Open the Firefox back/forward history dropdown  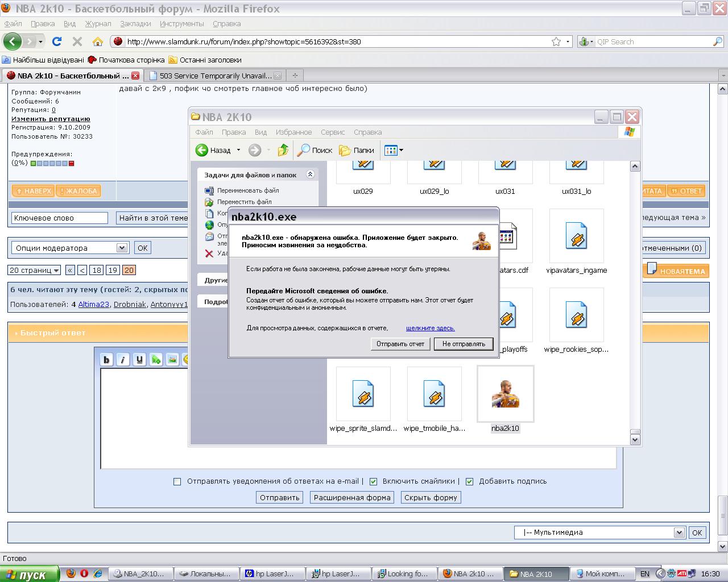(x=40, y=41)
